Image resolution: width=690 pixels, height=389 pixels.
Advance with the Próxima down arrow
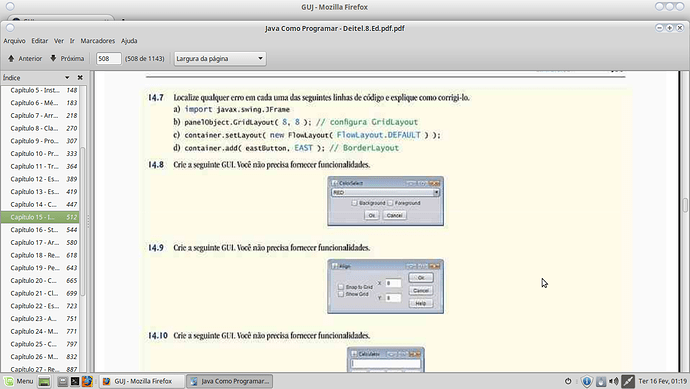(67, 58)
